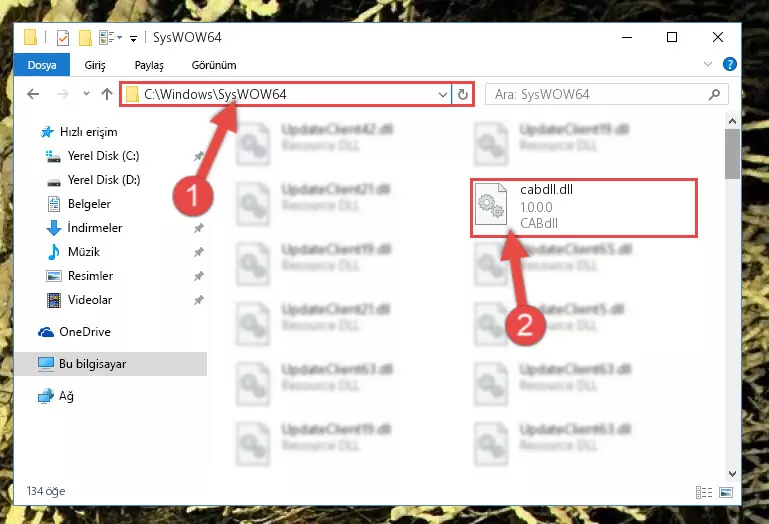Open the Customize Quick Access Toolbar dropdown
769x524 pixels.
(x=133, y=38)
